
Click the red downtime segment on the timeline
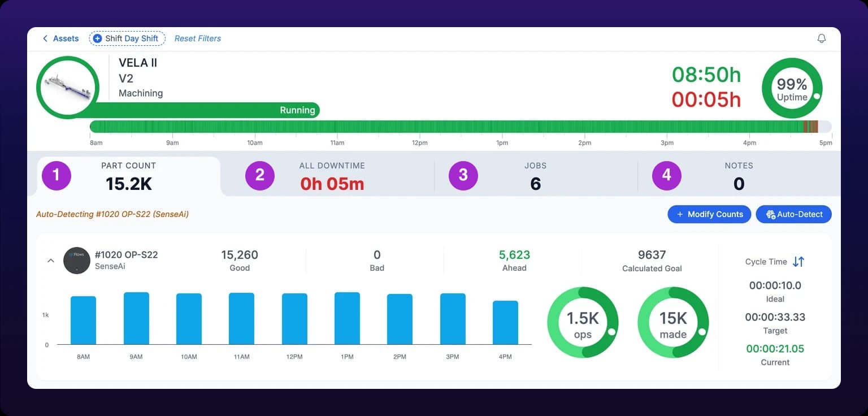(811, 127)
